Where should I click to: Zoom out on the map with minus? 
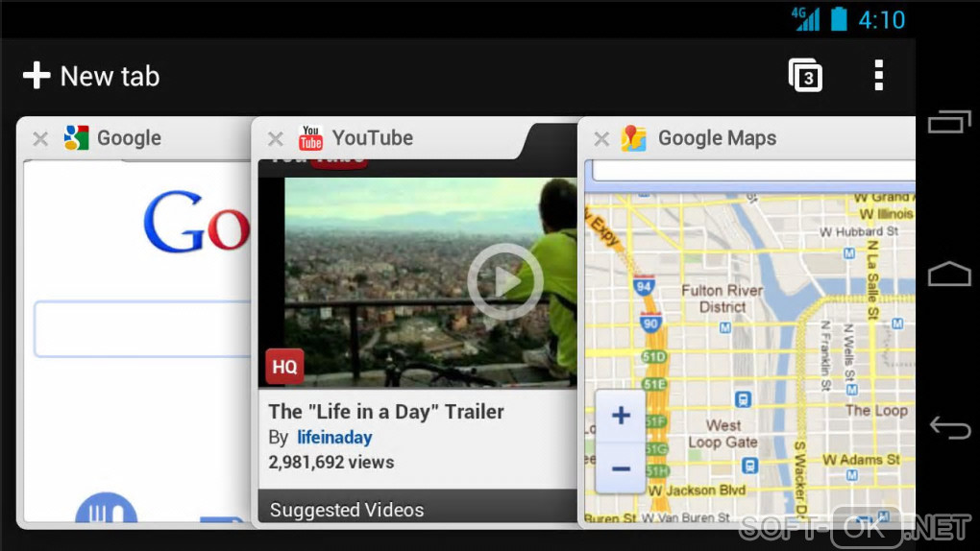(x=621, y=468)
